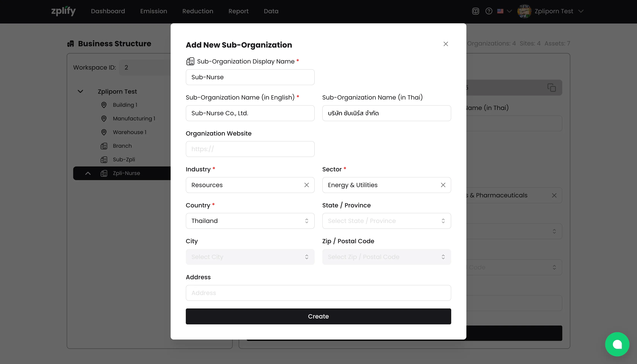Click the copy icon in background panel
This screenshot has width=637, height=364.
(551, 88)
